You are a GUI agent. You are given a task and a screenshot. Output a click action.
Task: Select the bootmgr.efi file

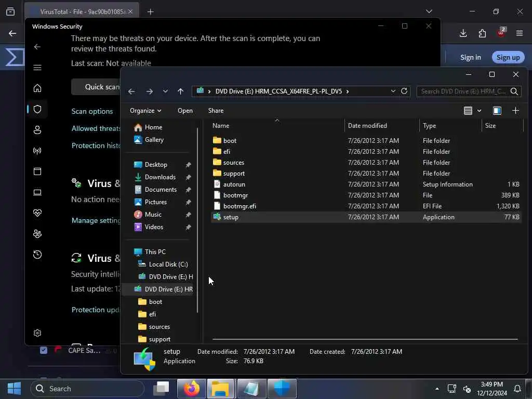(x=366, y=206)
